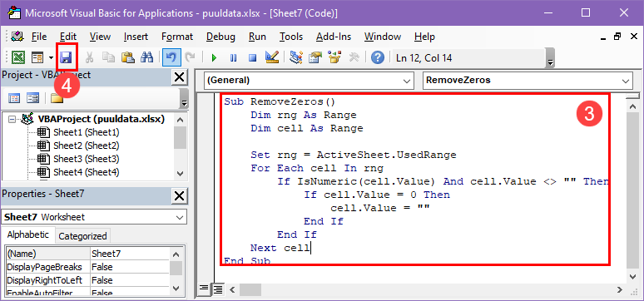
Task: Save the workbook with the floppy icon
Action: click(66, 58)
